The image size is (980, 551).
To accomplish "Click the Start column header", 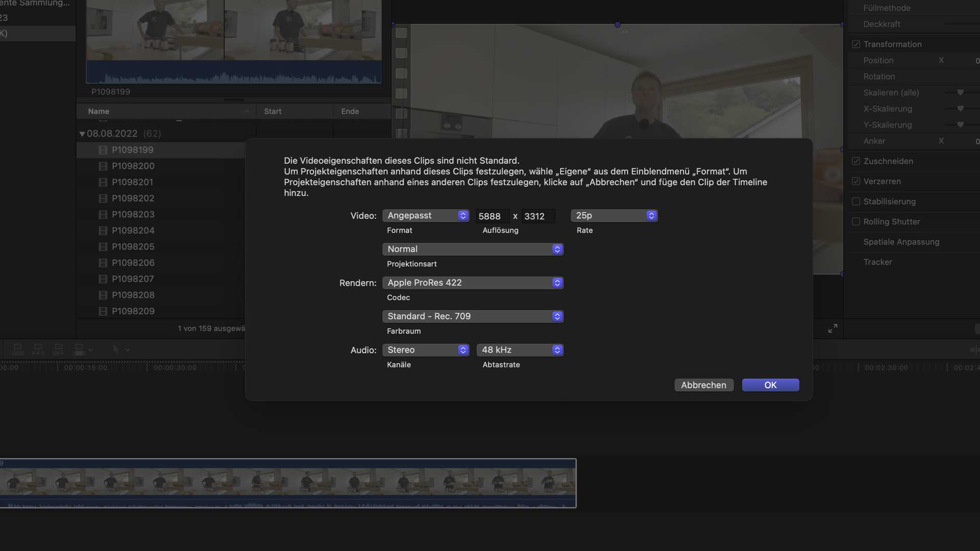I will pos(273,111).
